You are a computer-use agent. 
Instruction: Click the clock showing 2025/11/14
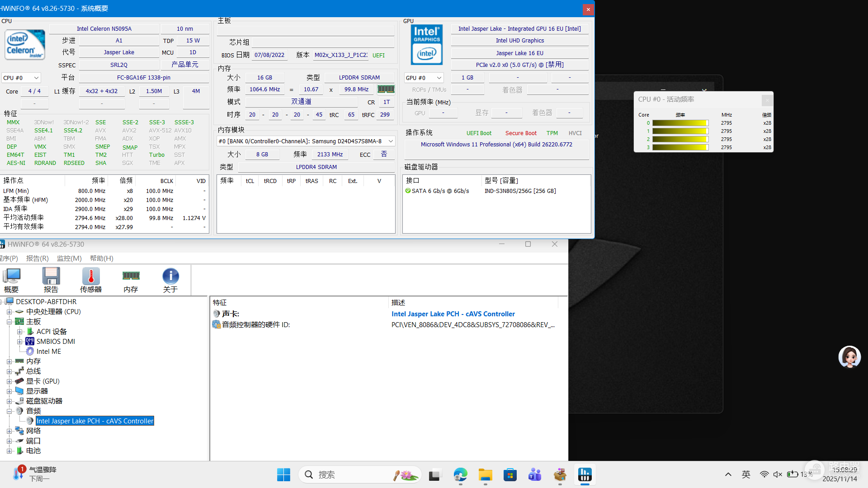[840, 474]
